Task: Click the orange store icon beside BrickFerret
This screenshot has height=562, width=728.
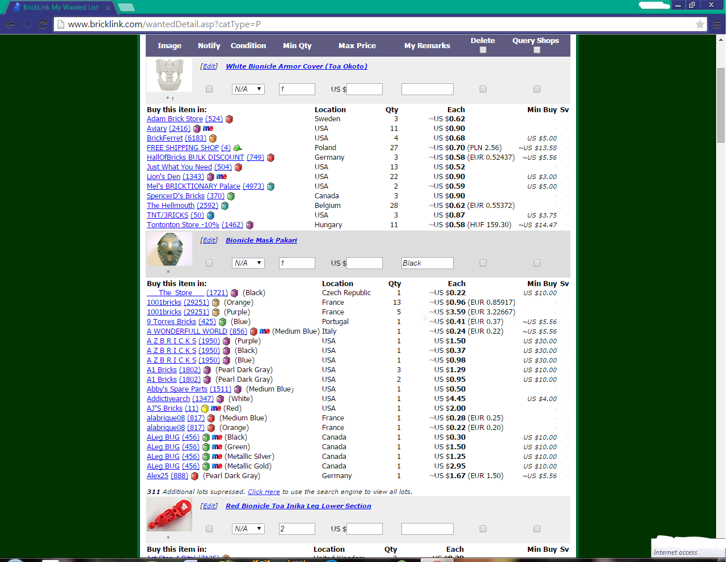Action: pos(213,138)
